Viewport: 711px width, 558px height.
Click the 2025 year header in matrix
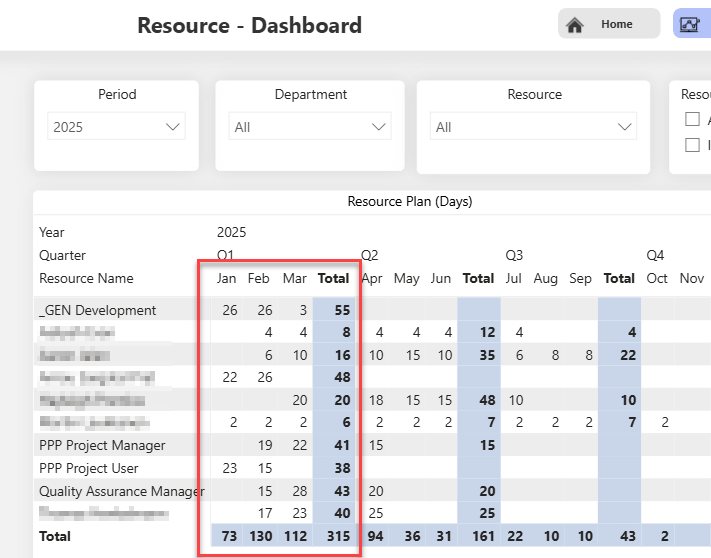coord(231,232)
